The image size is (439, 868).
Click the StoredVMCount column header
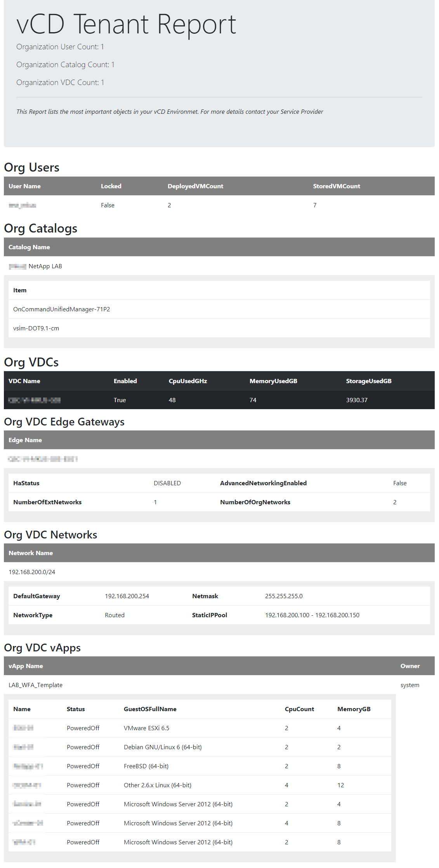coord(336,186)
